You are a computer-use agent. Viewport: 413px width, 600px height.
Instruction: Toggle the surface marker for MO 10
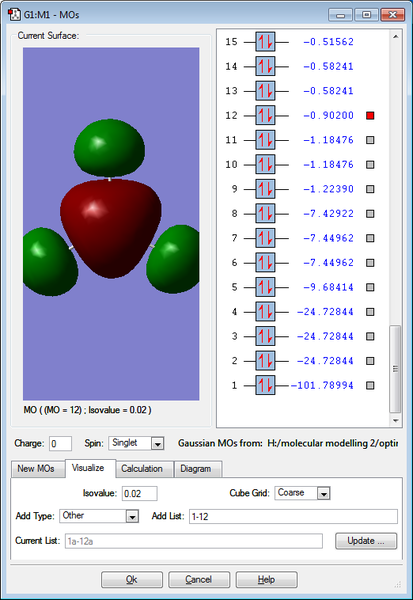click(370, 165)
